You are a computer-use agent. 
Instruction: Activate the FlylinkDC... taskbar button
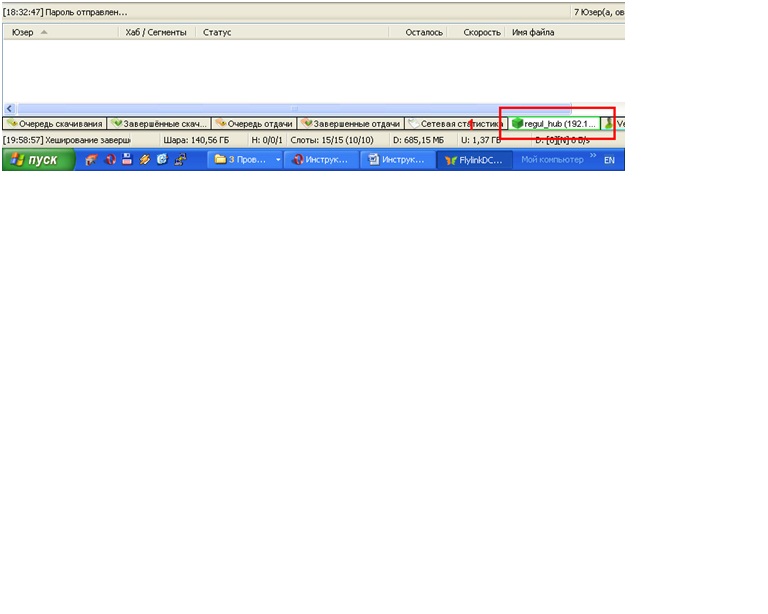click(475, 160)
